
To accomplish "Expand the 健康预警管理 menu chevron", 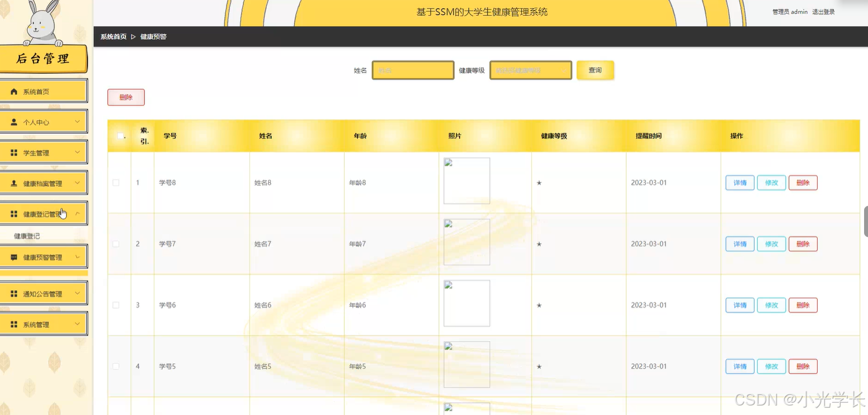I will pos(78,257).
